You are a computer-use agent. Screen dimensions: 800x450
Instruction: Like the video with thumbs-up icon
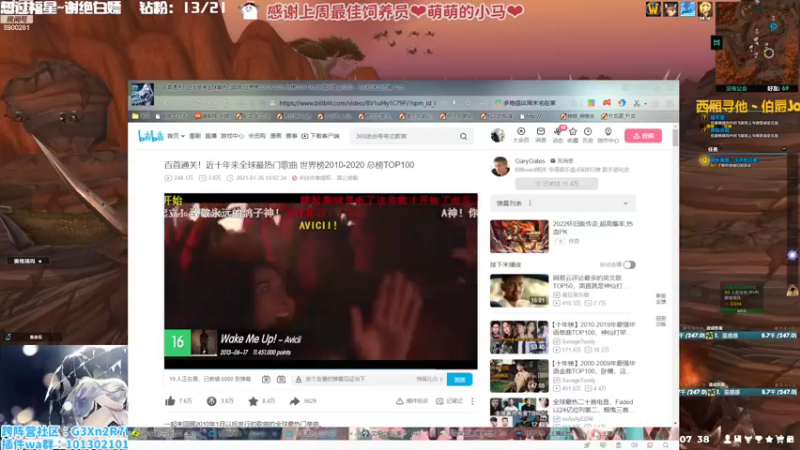tap(170, 401)
